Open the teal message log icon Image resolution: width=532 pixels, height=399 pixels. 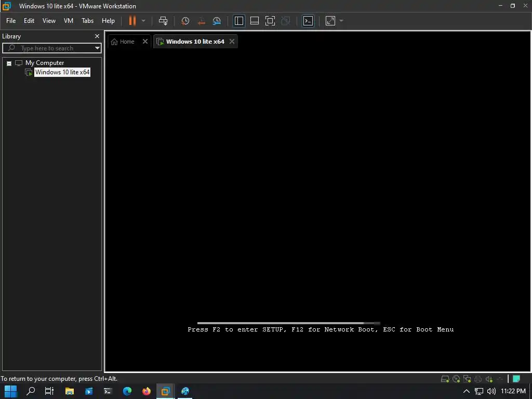tap(516, 379)
